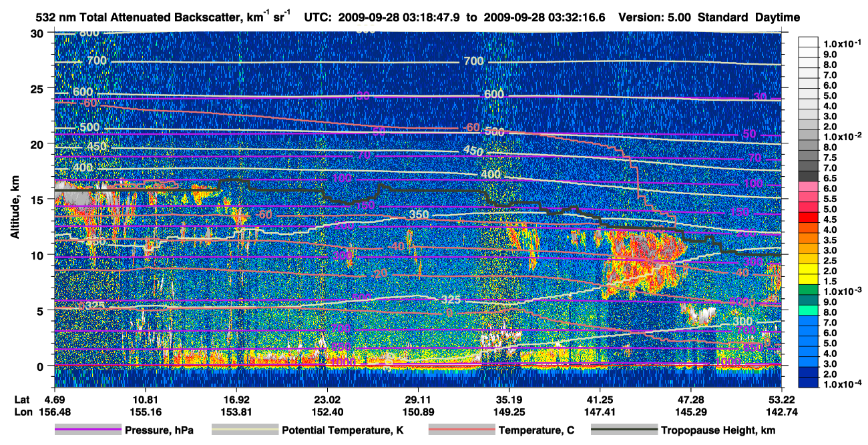Click the longitude value 153.81
Viewport: 868px width, 445px height.
point(235,412)
